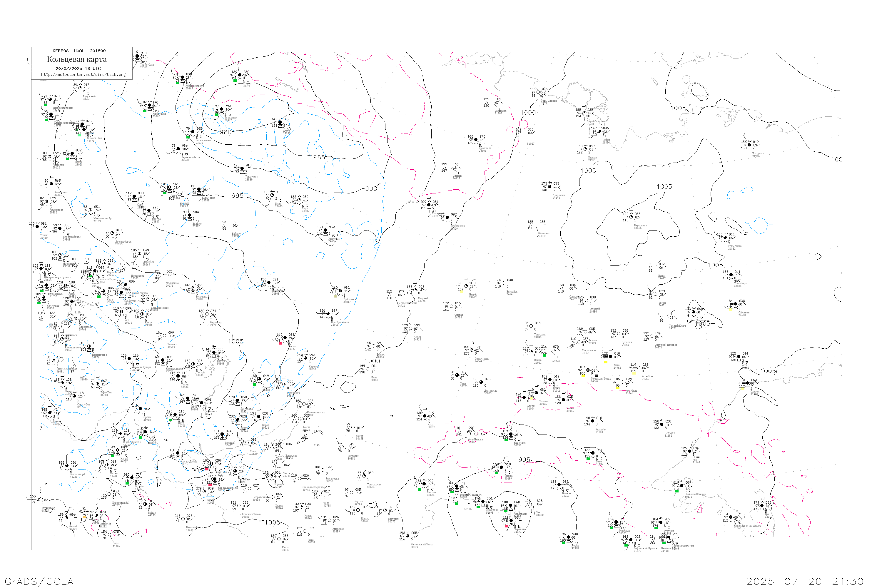The image size is (882, 588).
Task: Click the 990 isobar label
Action: 371,189
